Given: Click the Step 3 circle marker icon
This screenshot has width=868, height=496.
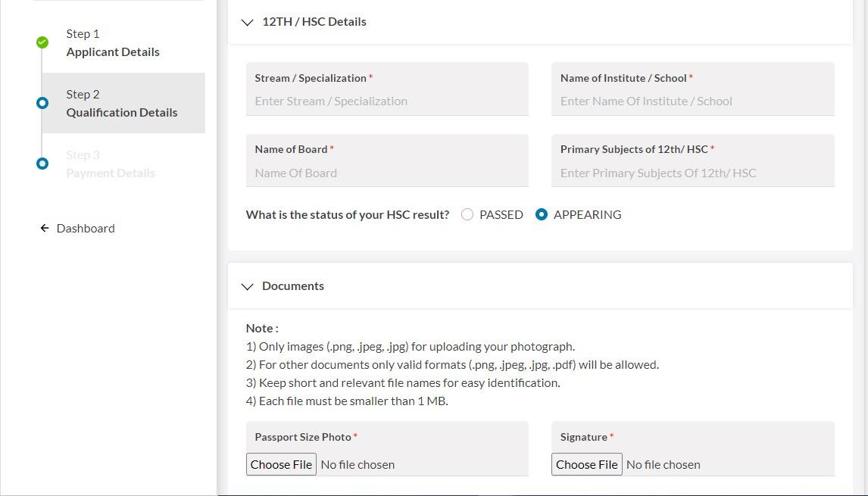Looking at the screenshot, I should click(42, 164).
